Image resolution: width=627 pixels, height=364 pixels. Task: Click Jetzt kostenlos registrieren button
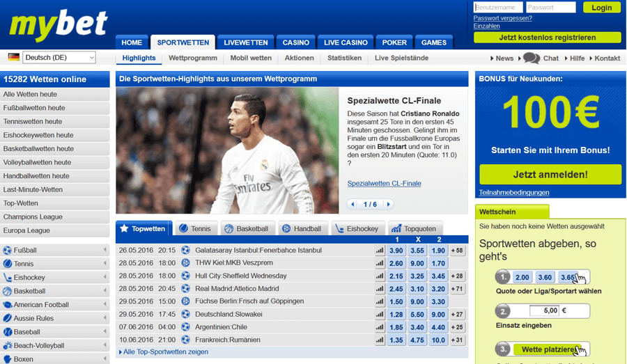(x=548, y=38)
